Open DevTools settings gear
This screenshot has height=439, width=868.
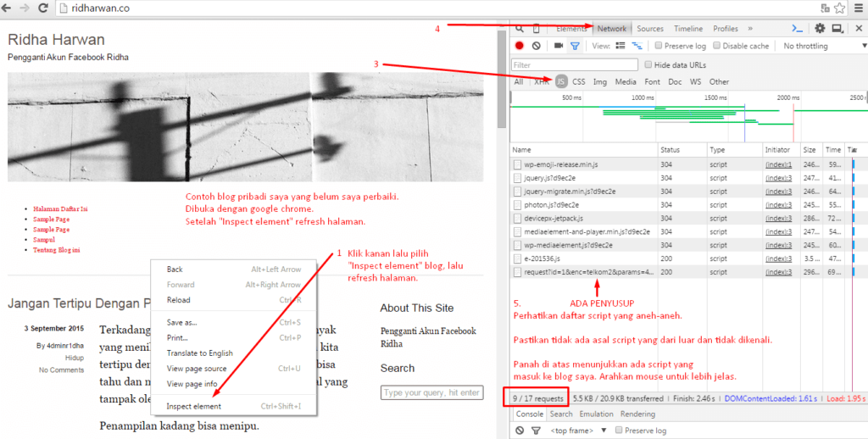(x=820, y=29)
